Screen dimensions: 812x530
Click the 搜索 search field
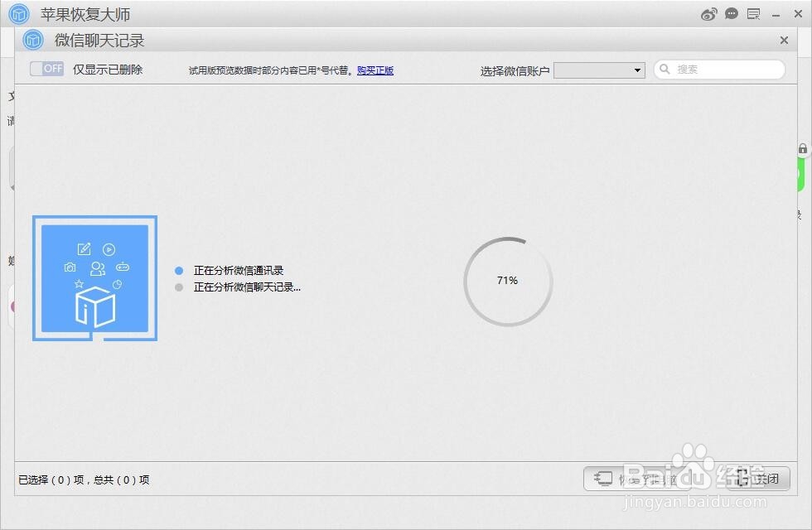point(720,70)
